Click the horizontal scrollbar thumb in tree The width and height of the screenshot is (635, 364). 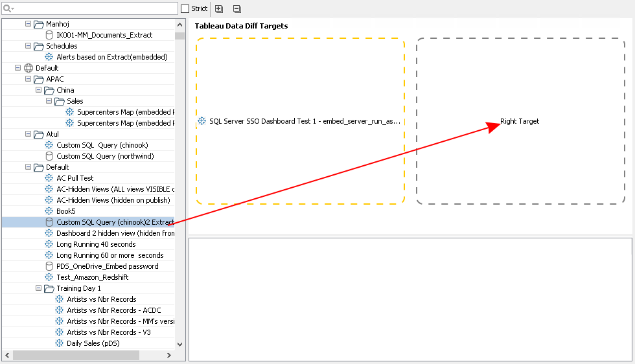coord(76,355)
